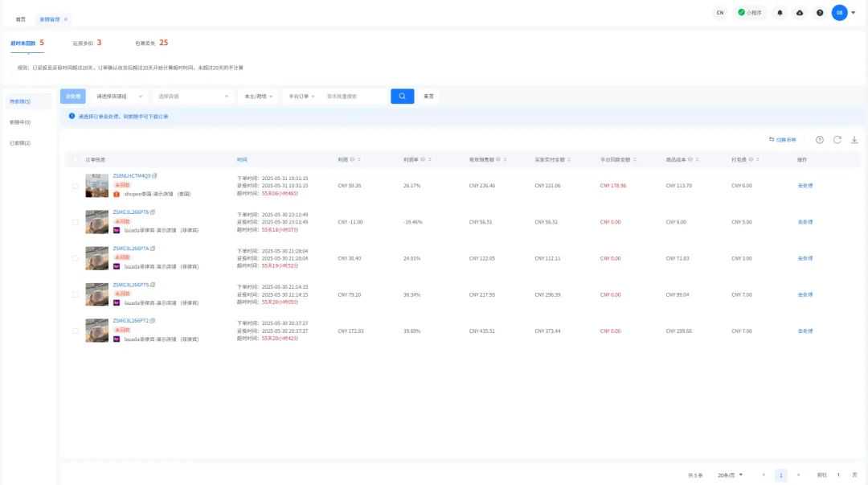
Task: Expand the user account dropdown arrow
Action: 853,13
